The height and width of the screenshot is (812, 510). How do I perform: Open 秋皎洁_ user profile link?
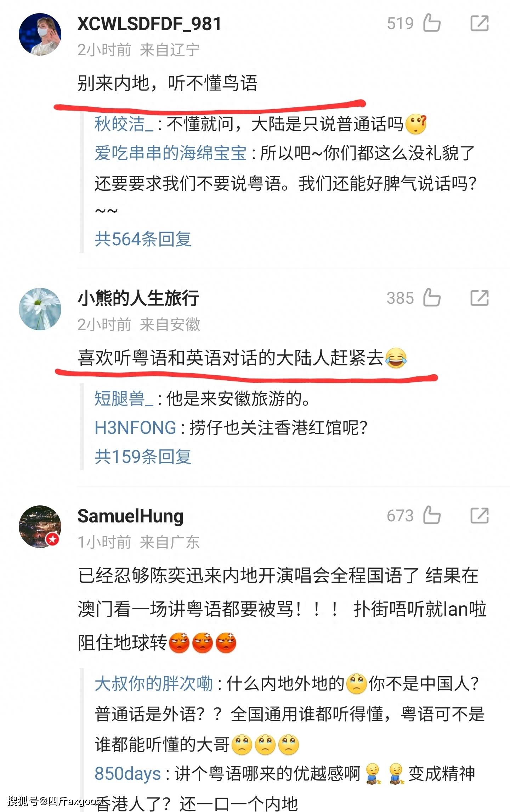pos(124,124)
